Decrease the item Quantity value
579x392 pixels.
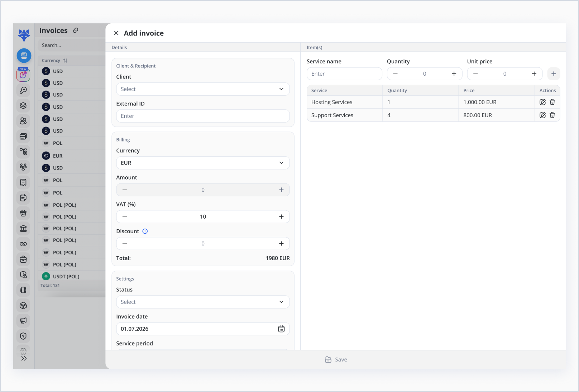[x=395, y=74]
